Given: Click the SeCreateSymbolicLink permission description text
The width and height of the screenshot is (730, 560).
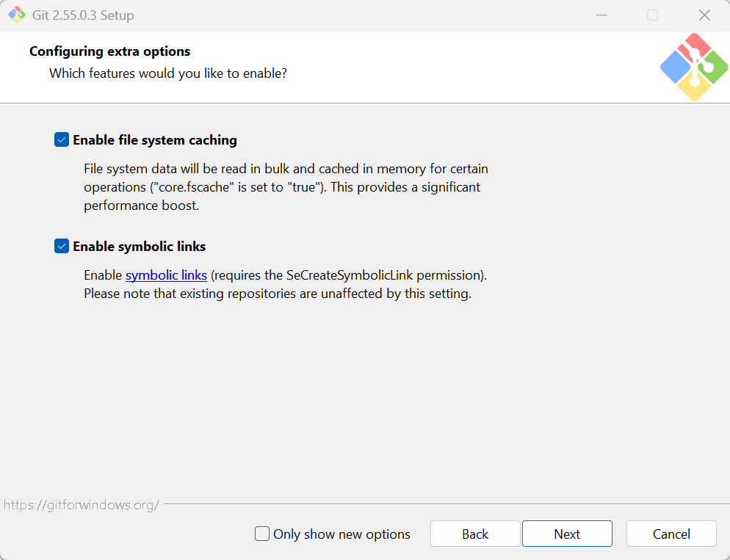Looking at the screenshot, I should coord(286,284).
